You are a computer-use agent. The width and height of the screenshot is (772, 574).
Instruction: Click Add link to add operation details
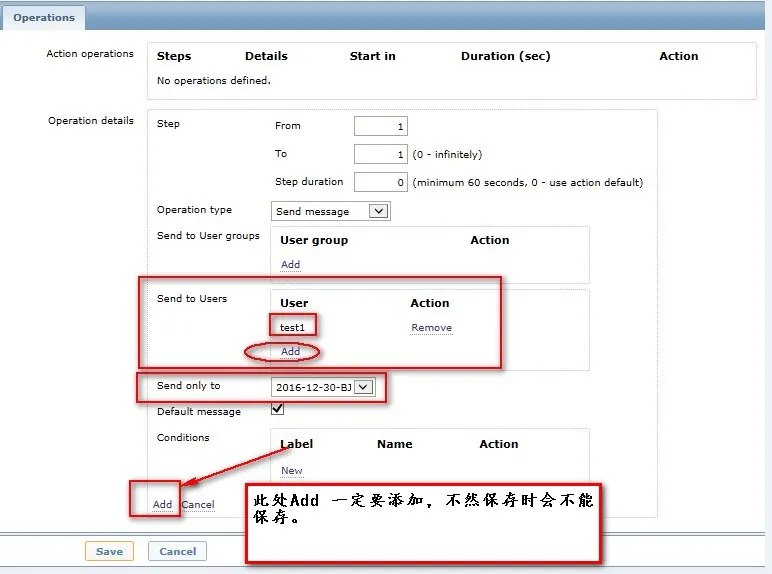(x=162, y=504)
